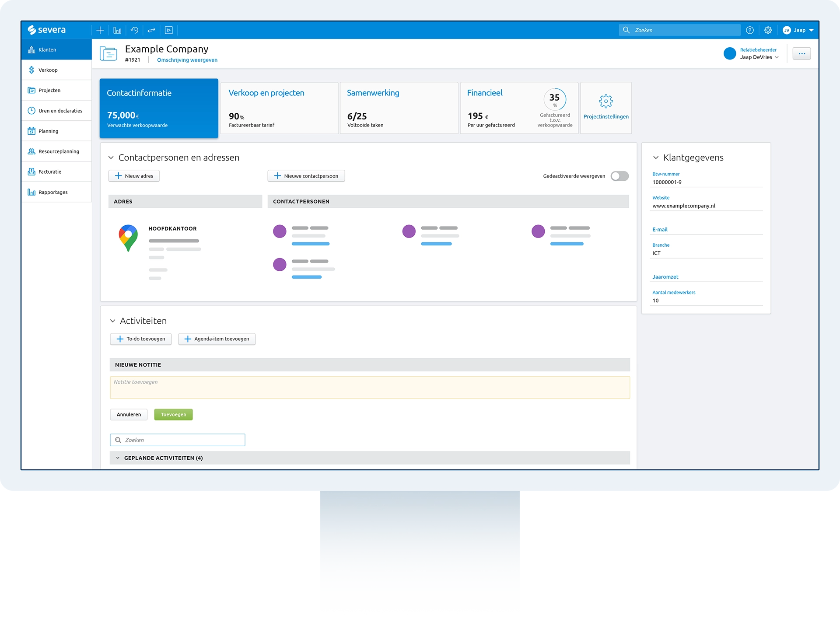840x623 pixels.
Task: Collapse the Klantgegevens panel
Action: [x=656, y=157]
